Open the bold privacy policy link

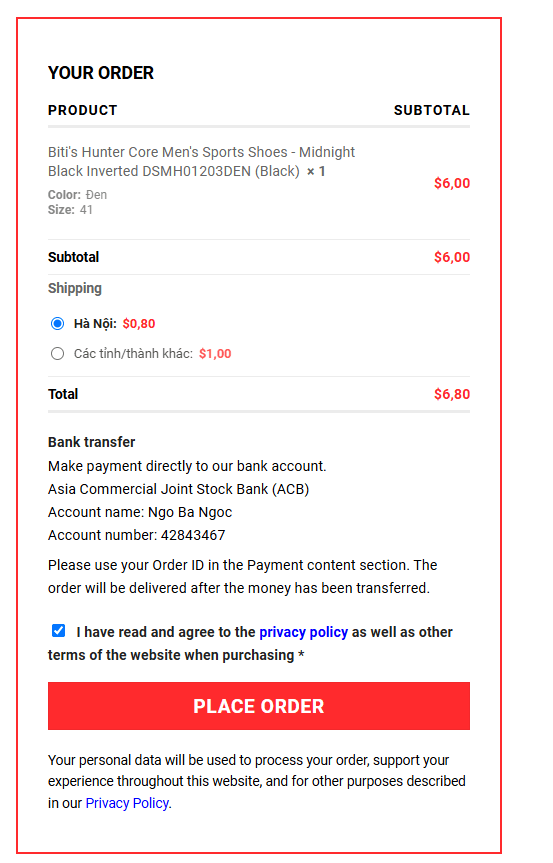pos(303,632)
